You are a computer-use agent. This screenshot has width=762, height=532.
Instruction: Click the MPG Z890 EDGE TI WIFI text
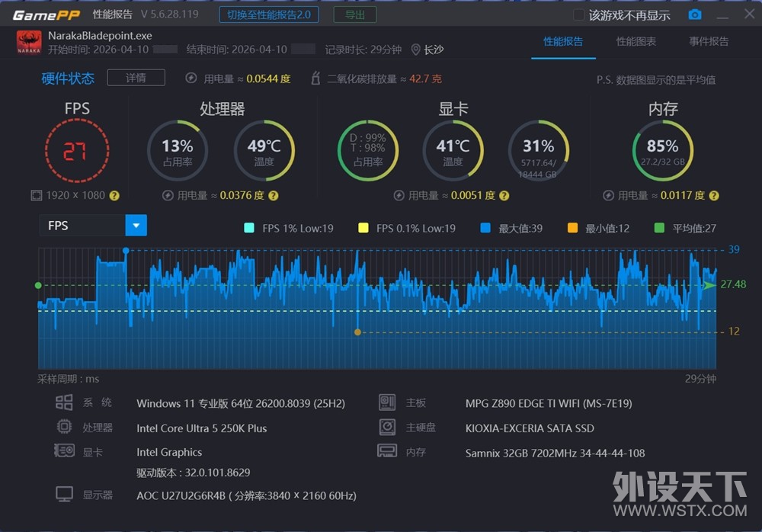click(549, 403)
